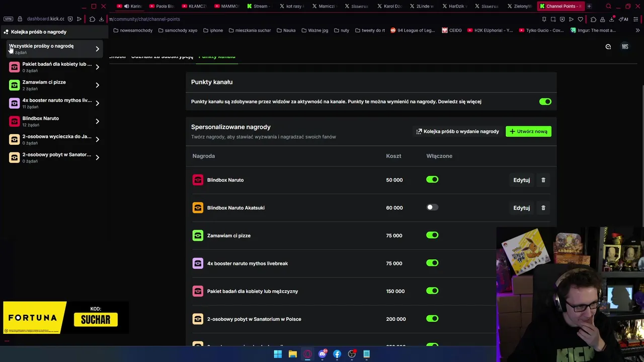This screenshot has height=362, width=644.
Task: Click the 4x booster naruto sidebar queue icon
Action: [x=15, y=103]
